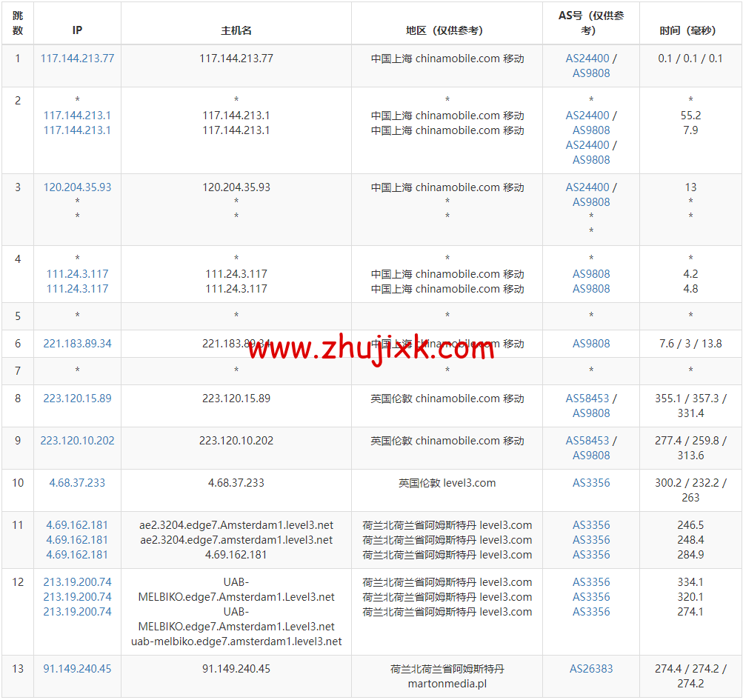
Task: Open IP 223.120.15.89 in hop 8
Action: [77, 398]
